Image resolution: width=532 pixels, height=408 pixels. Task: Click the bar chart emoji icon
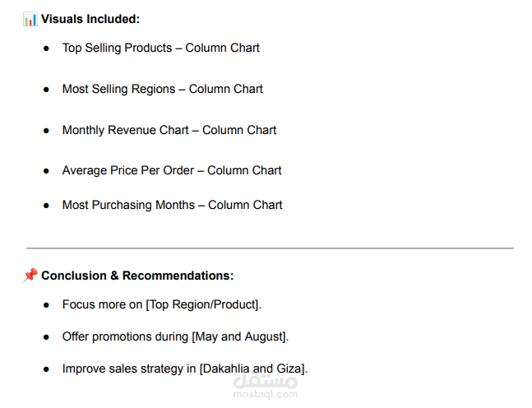(x=30, y=19)
